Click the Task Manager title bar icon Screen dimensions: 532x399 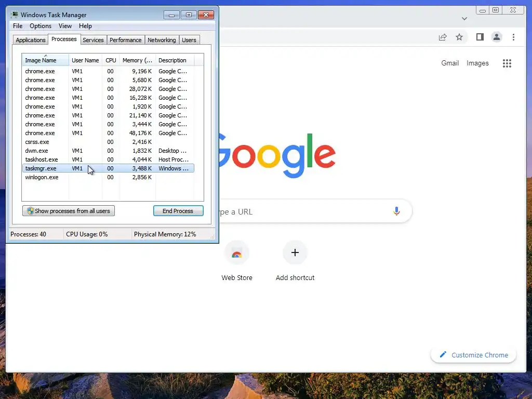(x=14, y=15)
